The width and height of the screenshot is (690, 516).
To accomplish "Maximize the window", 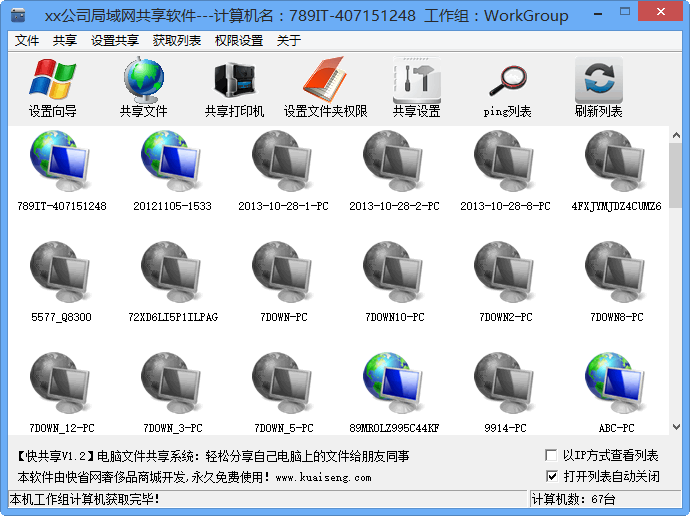I will click(x=624, y=12).
